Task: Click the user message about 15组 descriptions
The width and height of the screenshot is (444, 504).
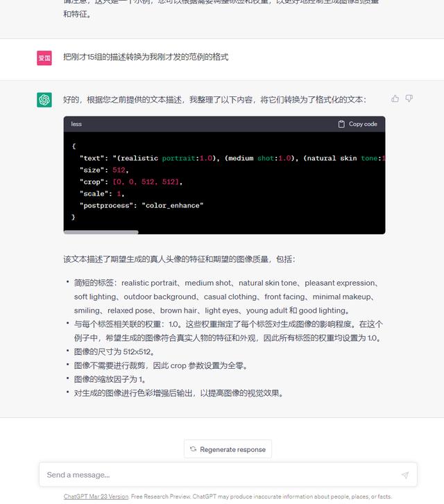Action: [x=146, y=57]
